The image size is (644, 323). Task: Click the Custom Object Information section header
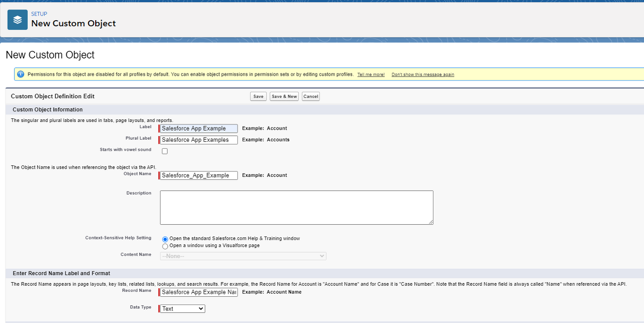tap(48, 109)
